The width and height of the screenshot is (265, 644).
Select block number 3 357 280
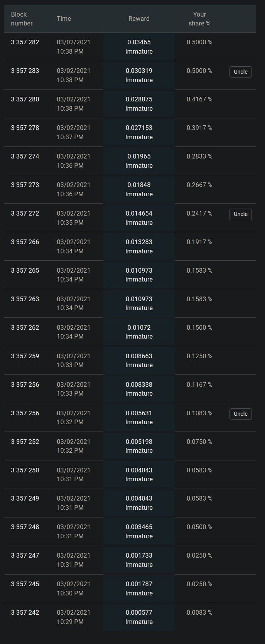coord(25,99)
